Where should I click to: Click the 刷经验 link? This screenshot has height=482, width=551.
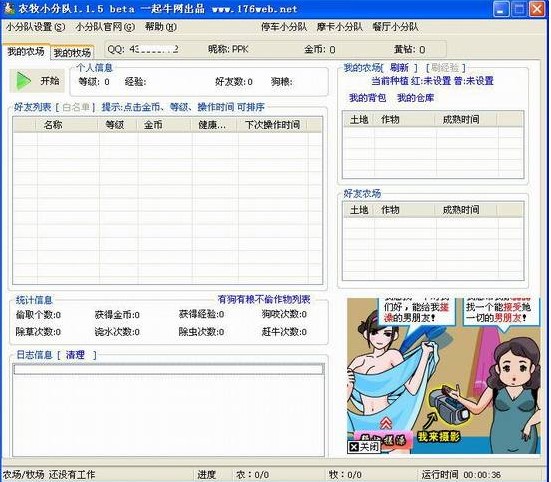point(445,67)
